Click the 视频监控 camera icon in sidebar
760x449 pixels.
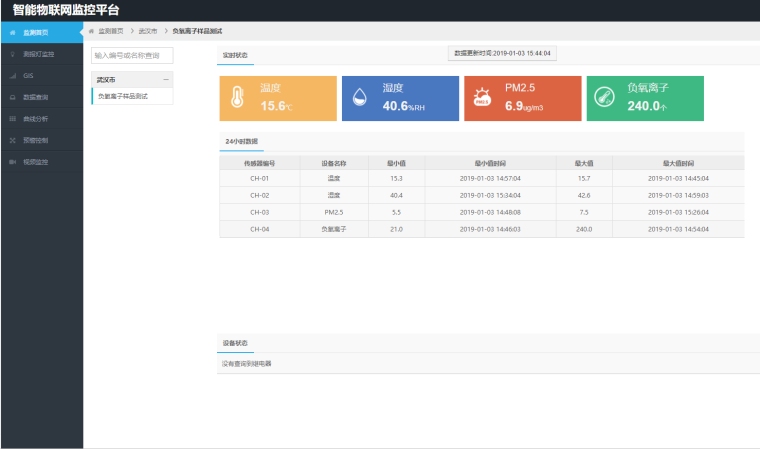pyautogui.click(x=12, y=162)
